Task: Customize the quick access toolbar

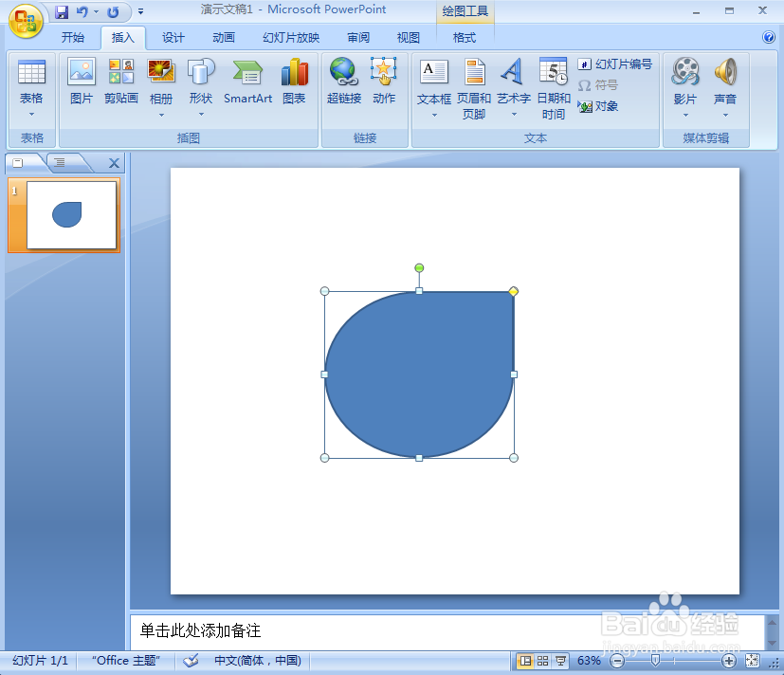Action: click(x=141, y=12)
